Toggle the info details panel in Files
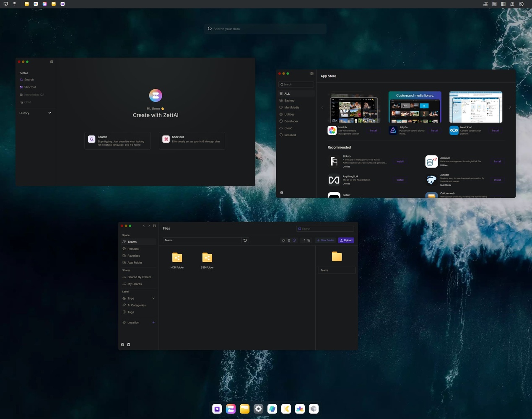 (294, 241)
